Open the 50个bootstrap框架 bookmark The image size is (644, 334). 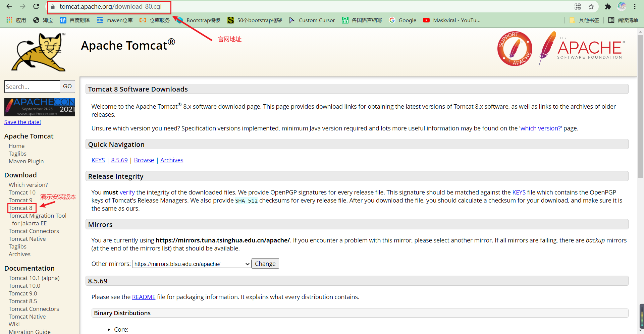(255, 20)
